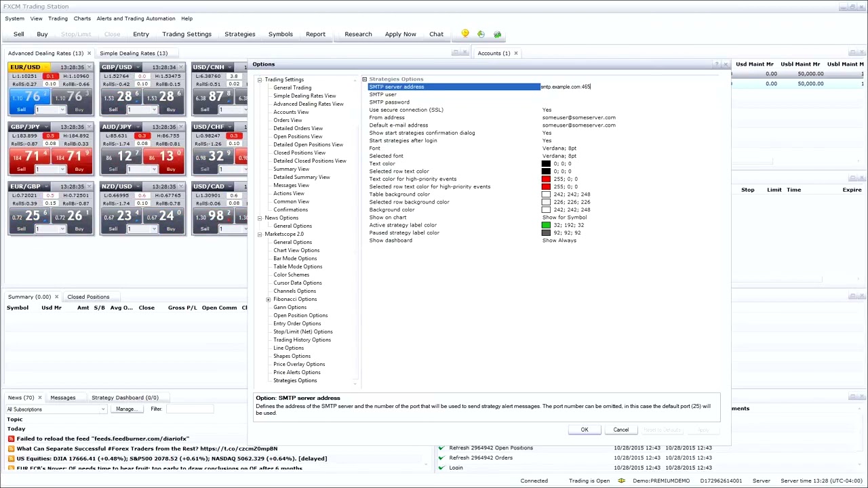Click the black Text color swatch

point(546,164)
